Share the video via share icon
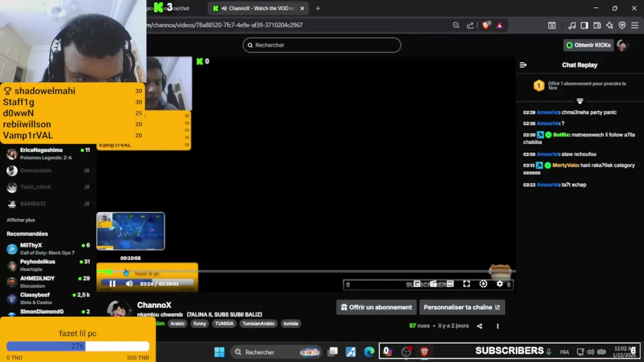The height and width of the screenshot is (362, 644). tap(479, 326)
